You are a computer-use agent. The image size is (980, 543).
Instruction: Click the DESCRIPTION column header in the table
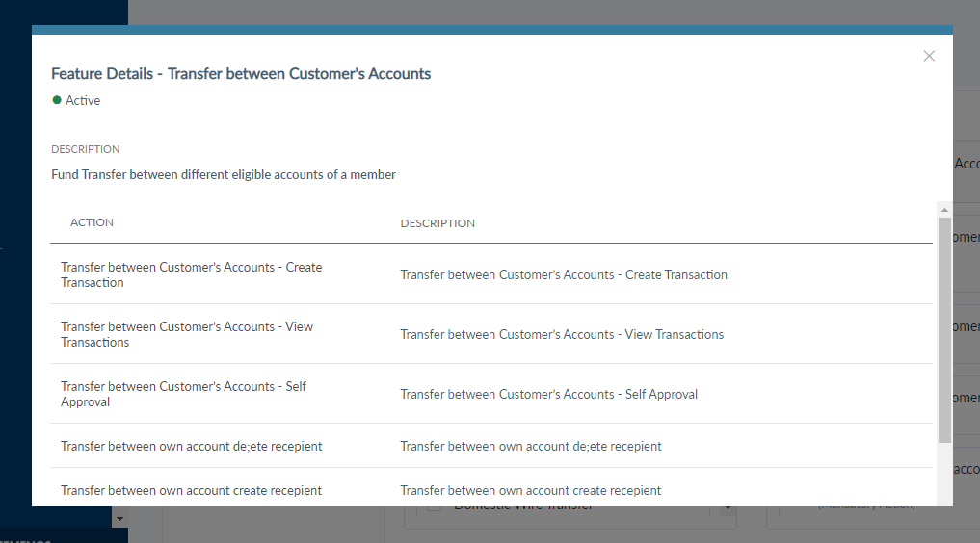pyautogui.click(x=437, y=223)
